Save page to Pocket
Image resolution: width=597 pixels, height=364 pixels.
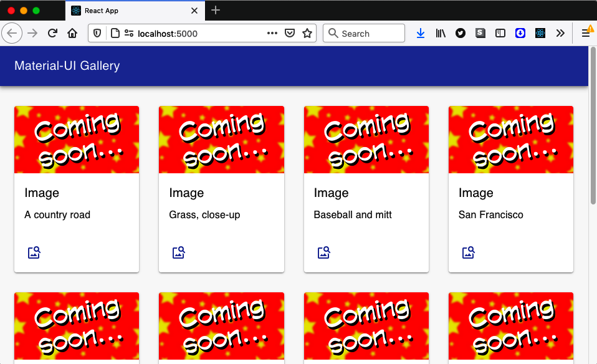click(290, 34)
